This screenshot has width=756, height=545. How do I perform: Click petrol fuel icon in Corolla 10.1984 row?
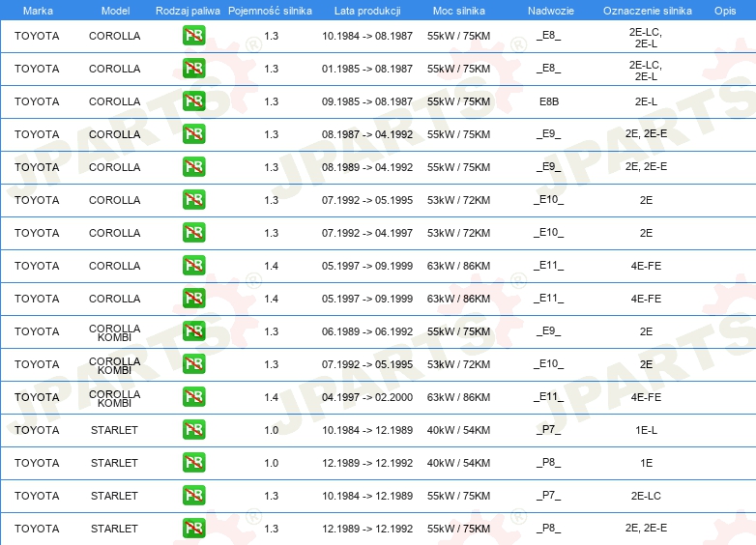coord(193,36)
